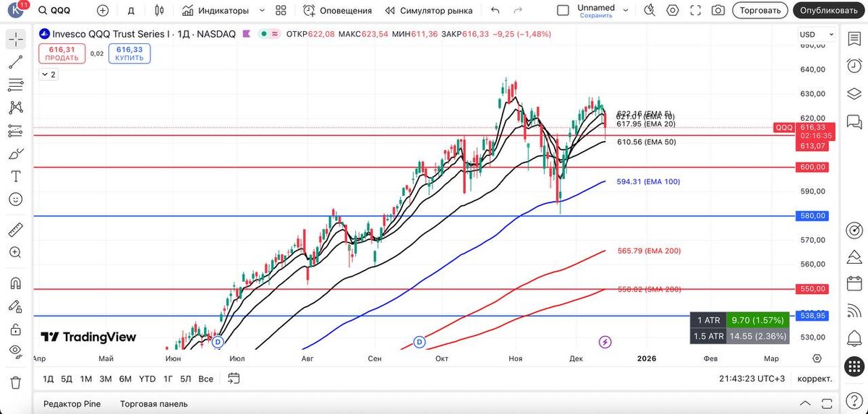This screenshot has height=414, width=868.
Task: Select the trend line drawing tool
Action: (15, 63)
